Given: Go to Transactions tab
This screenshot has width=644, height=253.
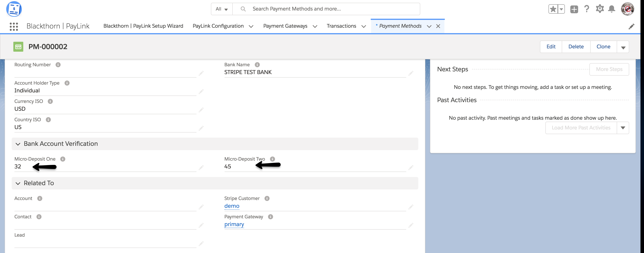Looking at the screenshot, I should pos(341,26).
